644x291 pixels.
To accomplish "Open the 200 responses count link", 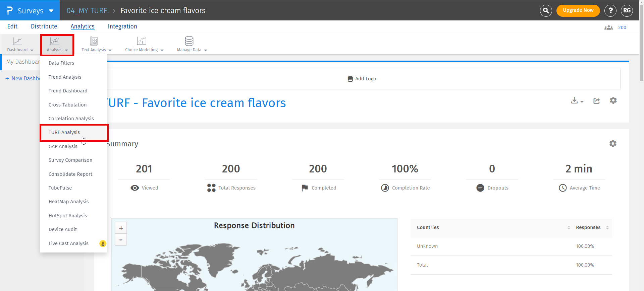I will coord(622,28).
